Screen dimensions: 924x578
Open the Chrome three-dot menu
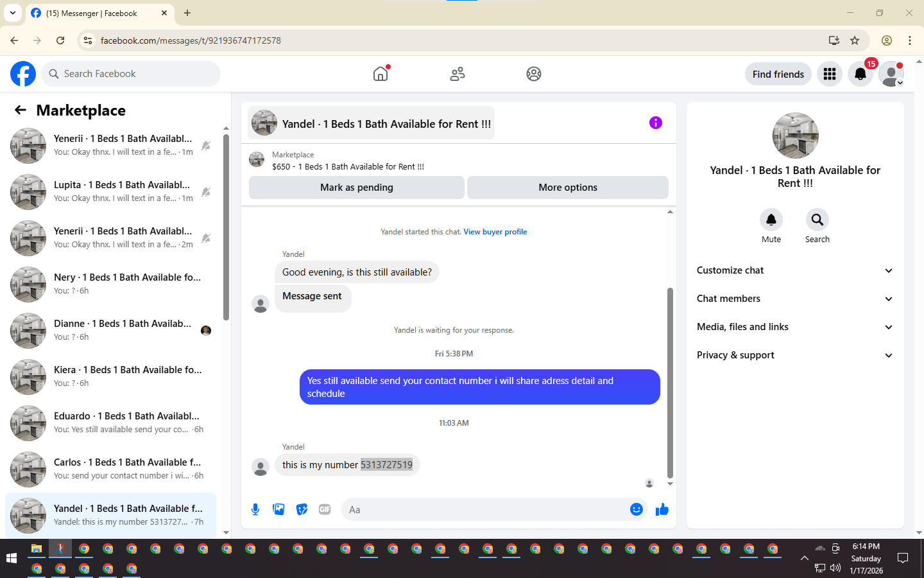pos(910,40)
